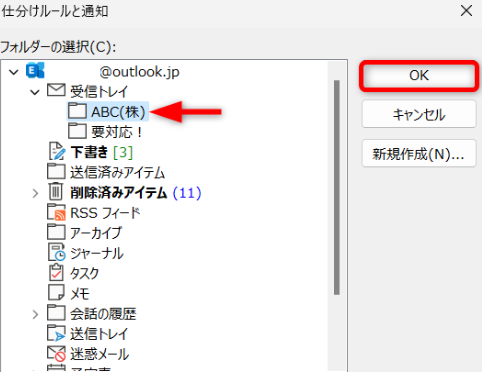Screen dimensions: 482x372
Task: Click the 会話の履歴 folder icon
Action: 56,312
